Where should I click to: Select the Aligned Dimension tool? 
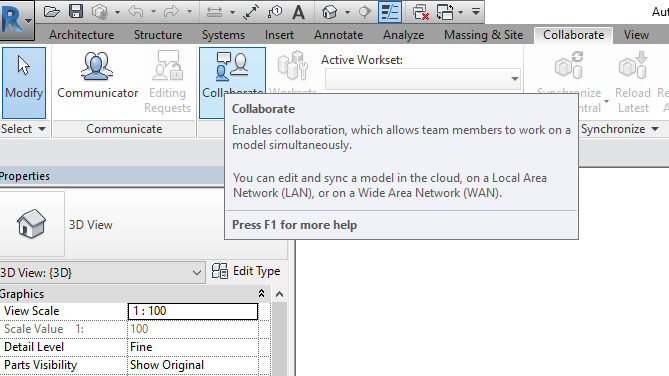[251, 12]
